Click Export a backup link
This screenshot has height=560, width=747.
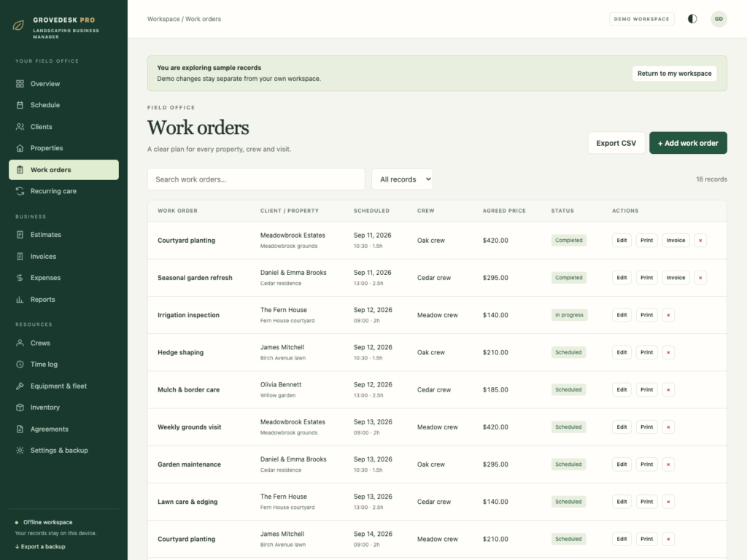tap(40, 547)
